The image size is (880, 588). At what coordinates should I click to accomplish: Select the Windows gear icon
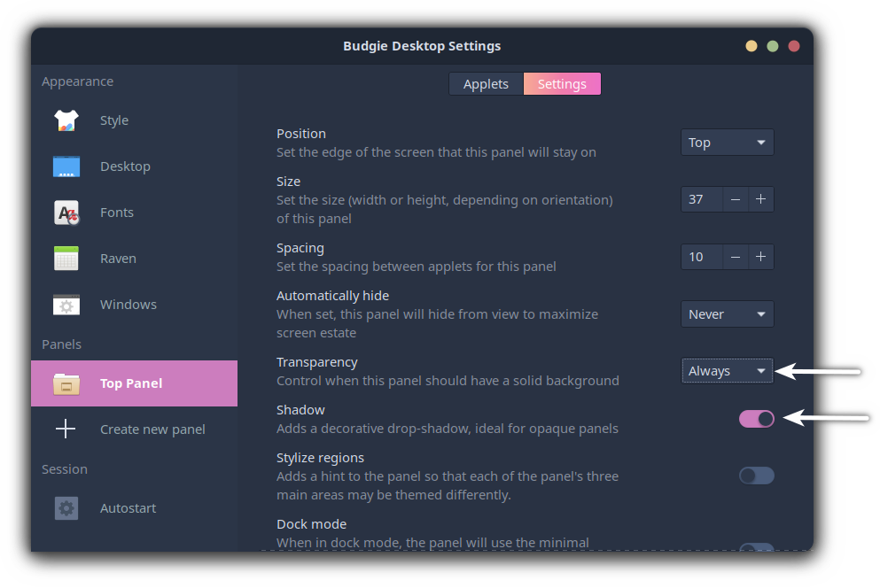point(66,304)
